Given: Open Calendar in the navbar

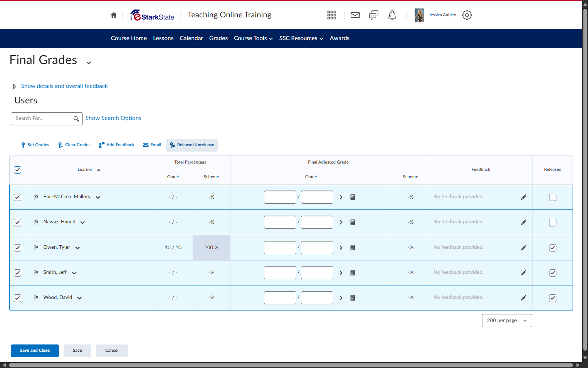Looking at the screenshot, I should [192, 38].
